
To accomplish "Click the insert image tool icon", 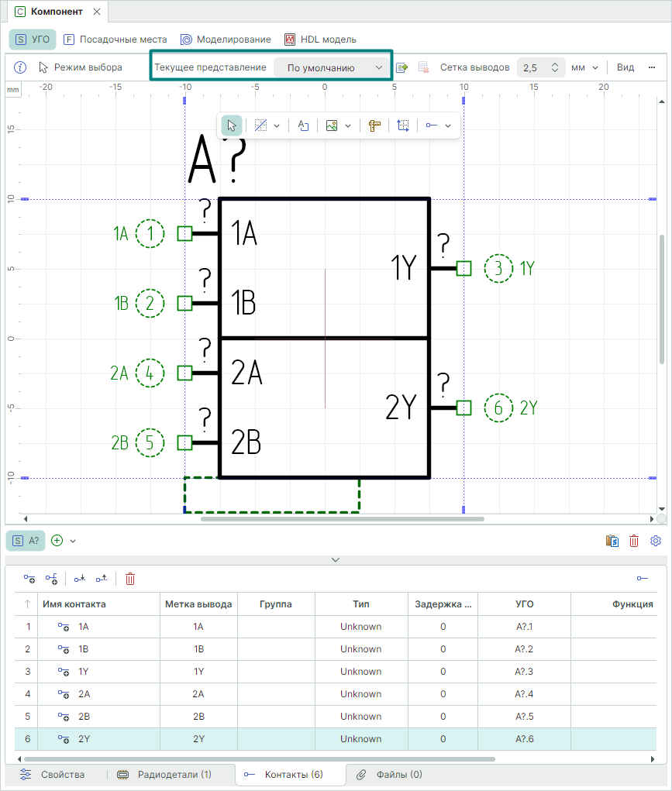I will pos(332,126).
